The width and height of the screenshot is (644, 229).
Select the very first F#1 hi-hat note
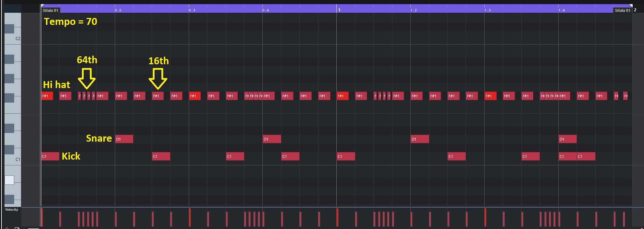(47, 96)
